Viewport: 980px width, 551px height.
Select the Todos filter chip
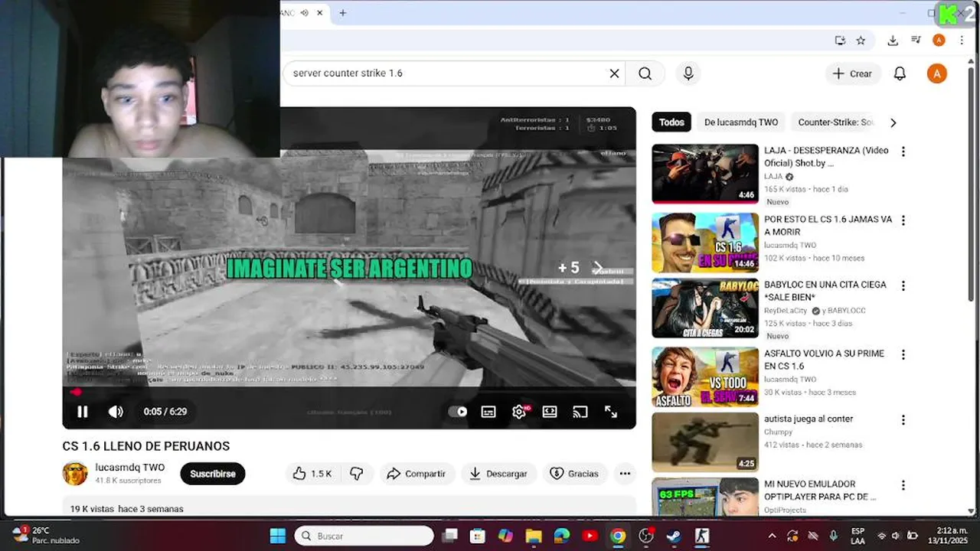671,122
